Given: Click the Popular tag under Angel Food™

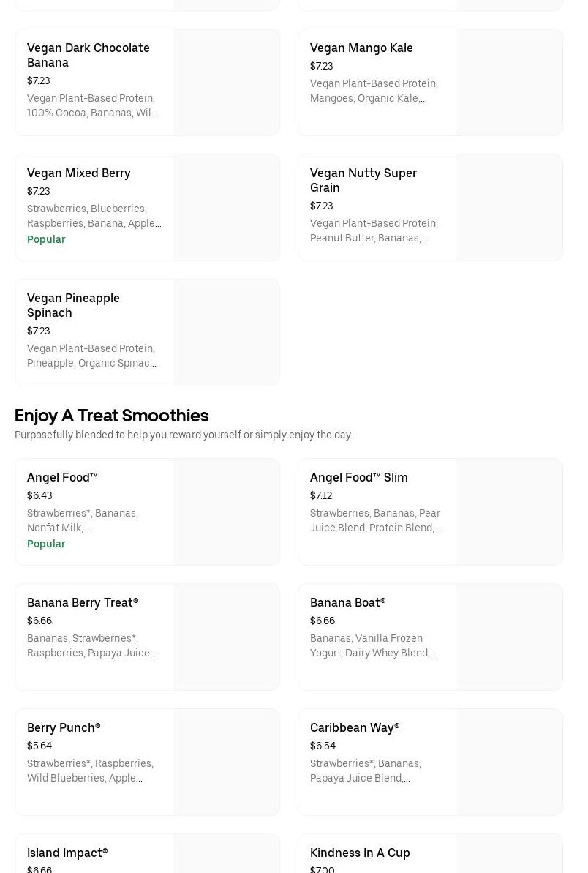Looking at the screenshot, I should (46, 544).
